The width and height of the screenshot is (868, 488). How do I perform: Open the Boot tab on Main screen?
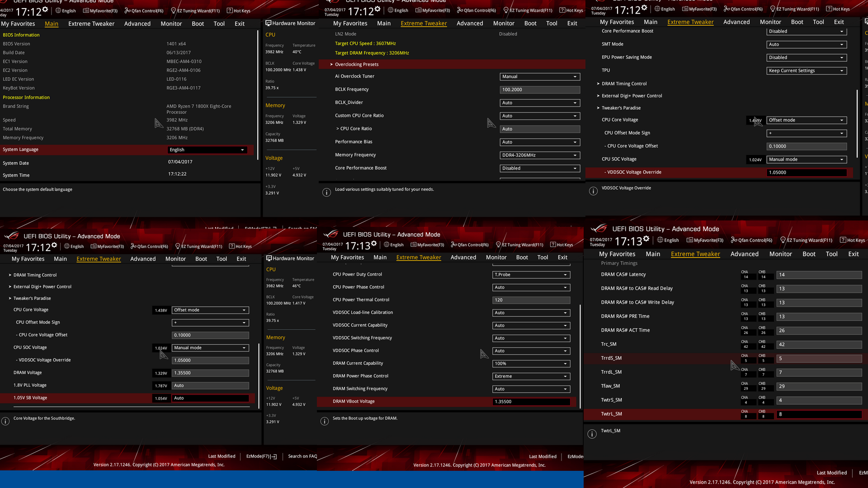[x=198, y=23]
